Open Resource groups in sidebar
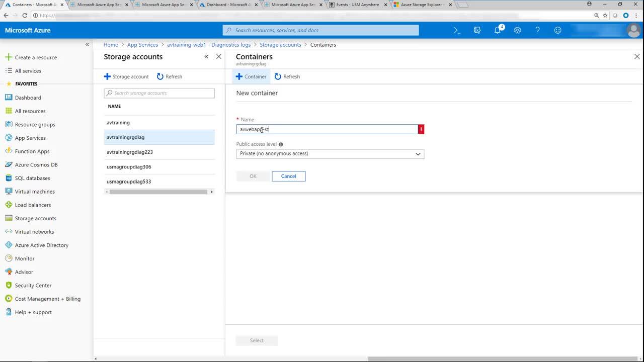Image resolution: width=644 pixels, height=362 pixels. click(35, 125)
